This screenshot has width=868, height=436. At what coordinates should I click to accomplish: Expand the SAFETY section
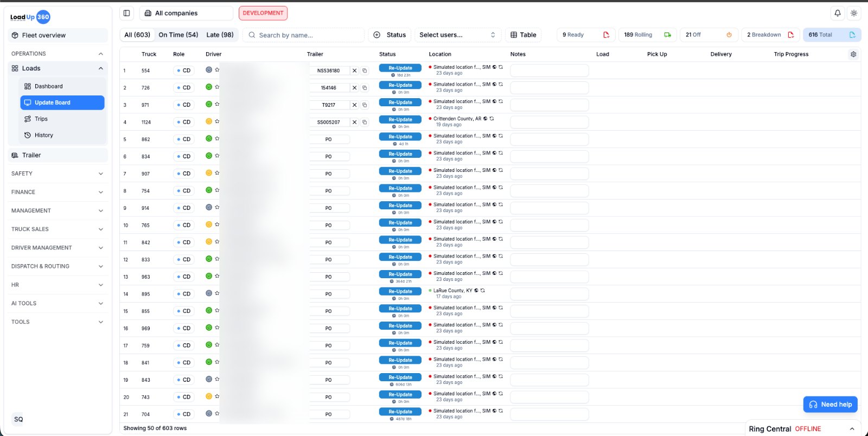coord(57,174)
